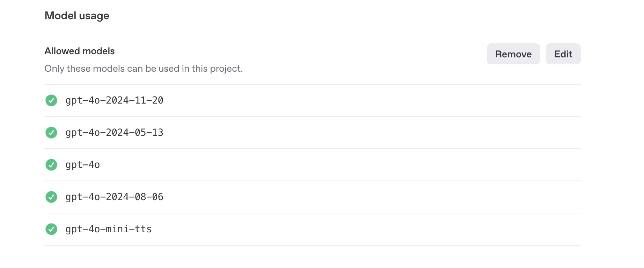This screenshot has height=268, width=644.
Task: Select the gpt-4o-2024-05-13 model name
Action: point(114,133)
